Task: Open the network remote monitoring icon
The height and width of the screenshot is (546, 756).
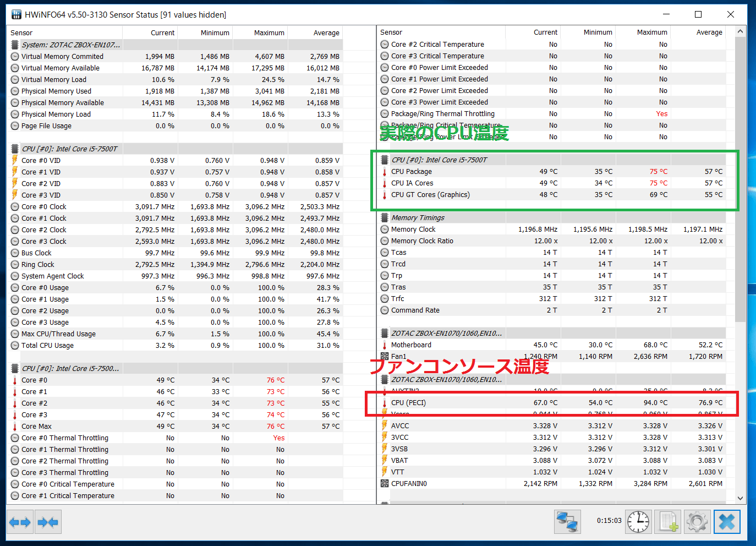Action: [567, 521]
